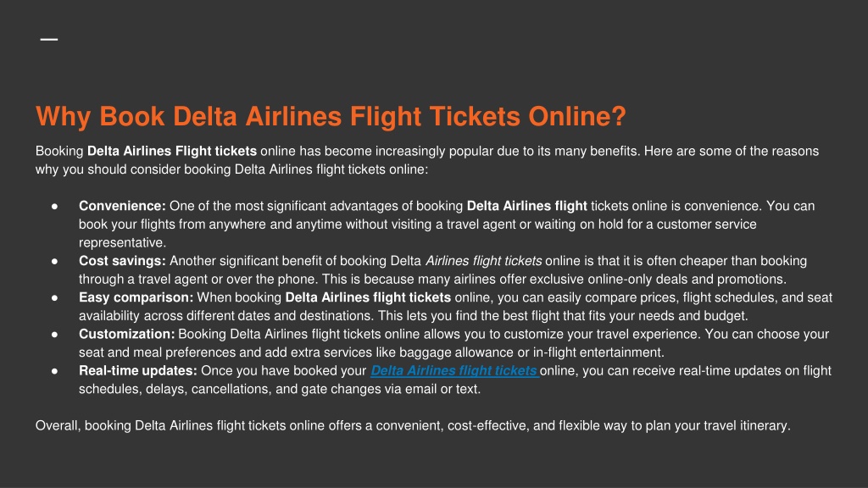Click the italic 'Airlines flight tickets' phrase

tap(483, 261)
